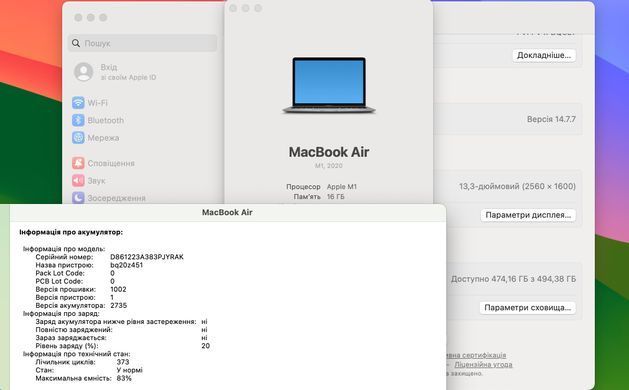Click Лічильник циклів value 373
Image resolution: width=629 pixels, height=390 pixels.
pos(123,362)
